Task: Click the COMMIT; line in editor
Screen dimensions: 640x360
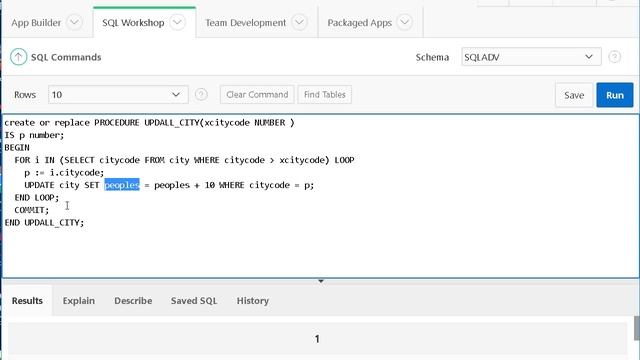Action: coord(31,210)
